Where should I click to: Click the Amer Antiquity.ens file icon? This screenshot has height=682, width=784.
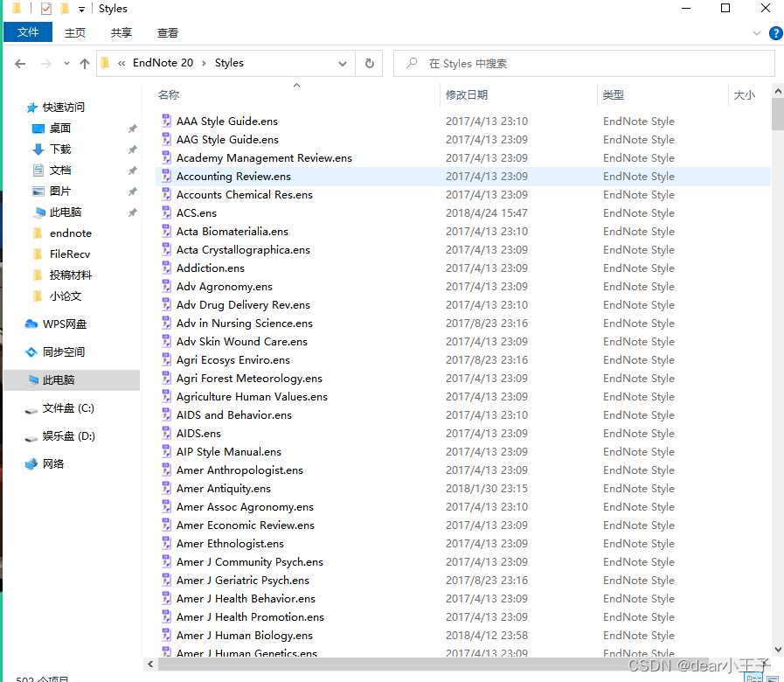point(166,488)
